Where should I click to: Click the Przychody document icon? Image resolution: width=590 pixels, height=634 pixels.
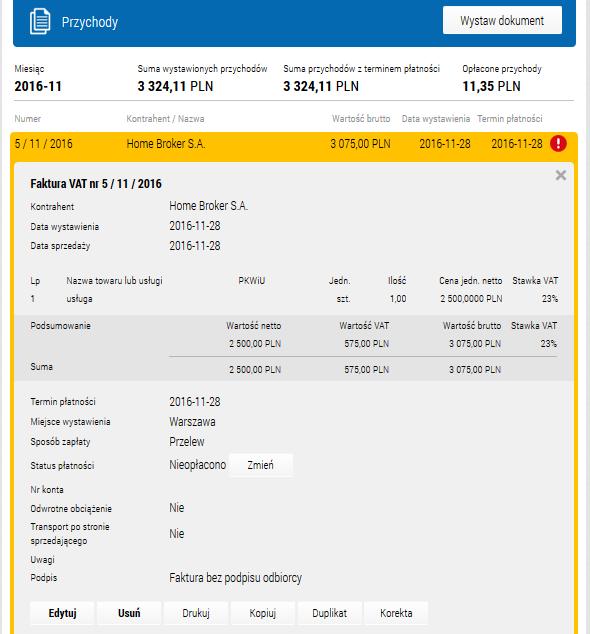(40, 21)
